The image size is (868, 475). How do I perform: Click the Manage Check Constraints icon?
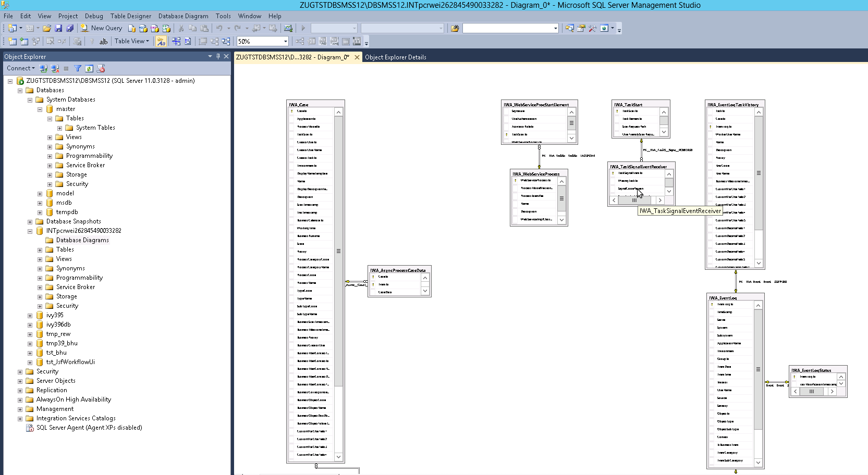click(x=357, y=41)
